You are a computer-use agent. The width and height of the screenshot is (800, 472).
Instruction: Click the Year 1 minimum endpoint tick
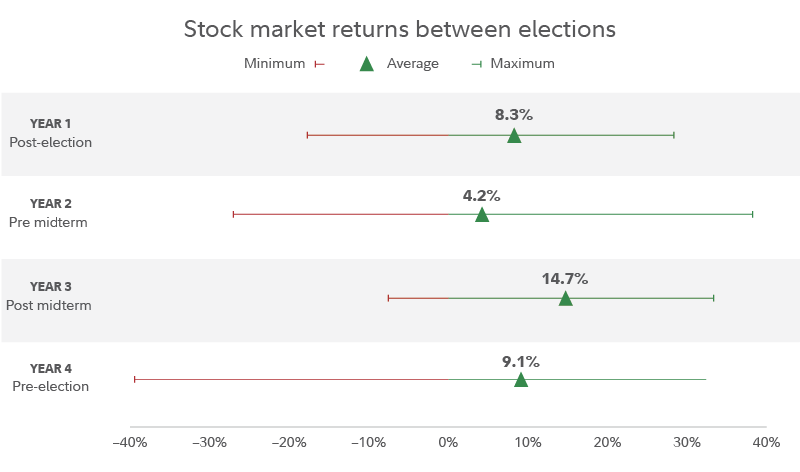307,135
